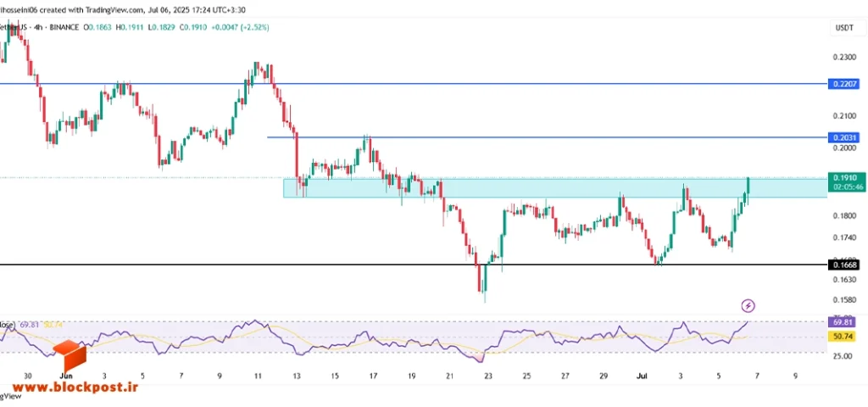Click the 0.2300 price axis label

pyautogui.click(x=843, y=57)
